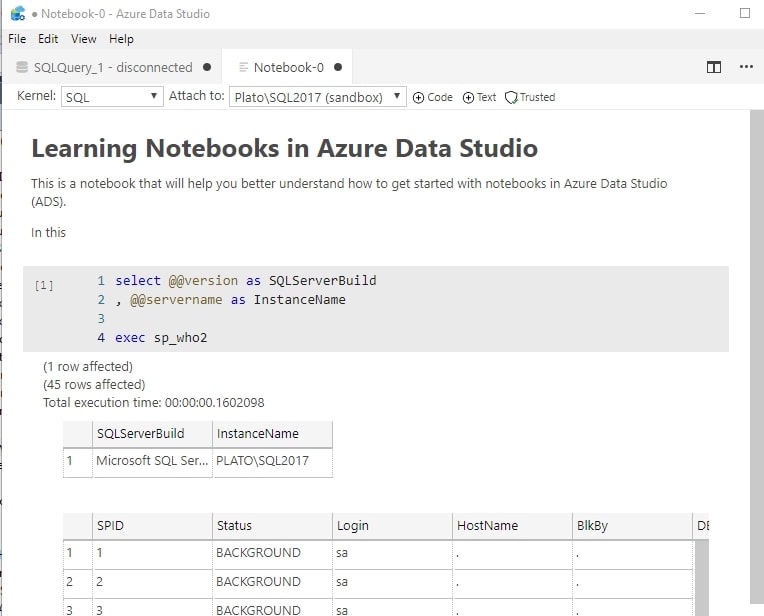Image resolution: width=764 pixels, height=616 pixels.
Task: Switch to the SQLQuery_1 disconnected tab
Action: point(112,67)
